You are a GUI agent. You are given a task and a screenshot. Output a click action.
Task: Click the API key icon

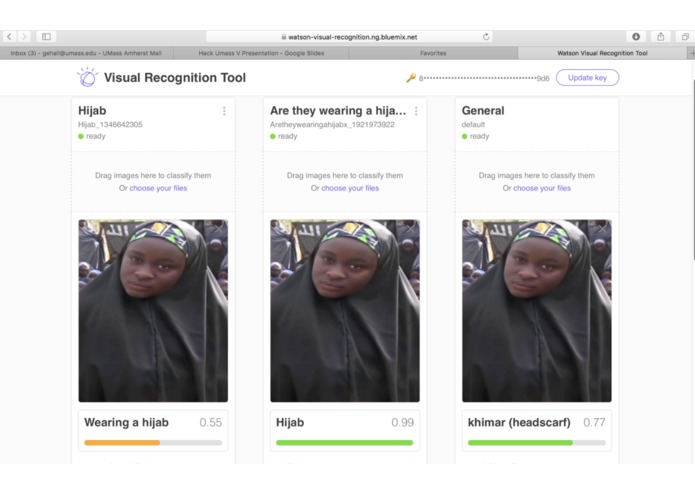(x=411, y=78)
